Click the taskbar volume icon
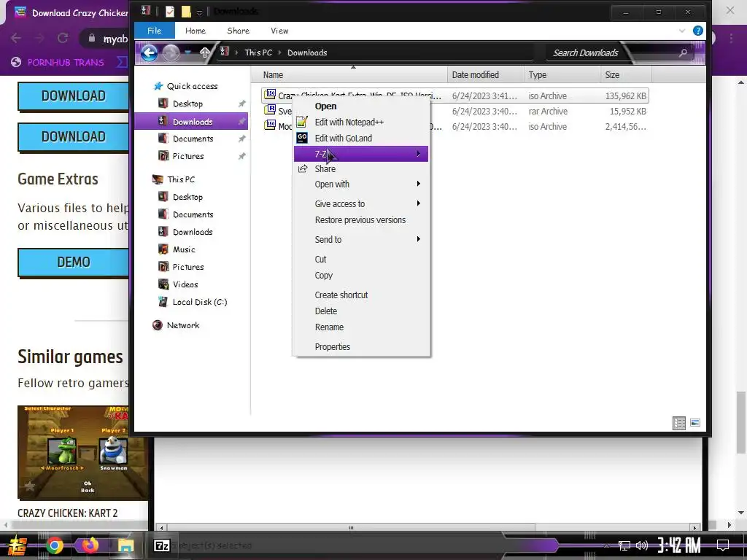747x560 pixels. coord(642,545)
